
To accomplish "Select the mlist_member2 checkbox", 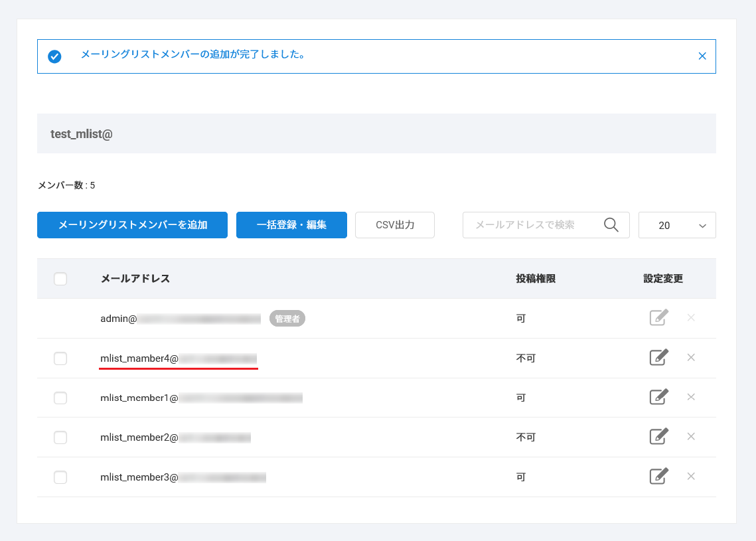I will pos(60,437).
